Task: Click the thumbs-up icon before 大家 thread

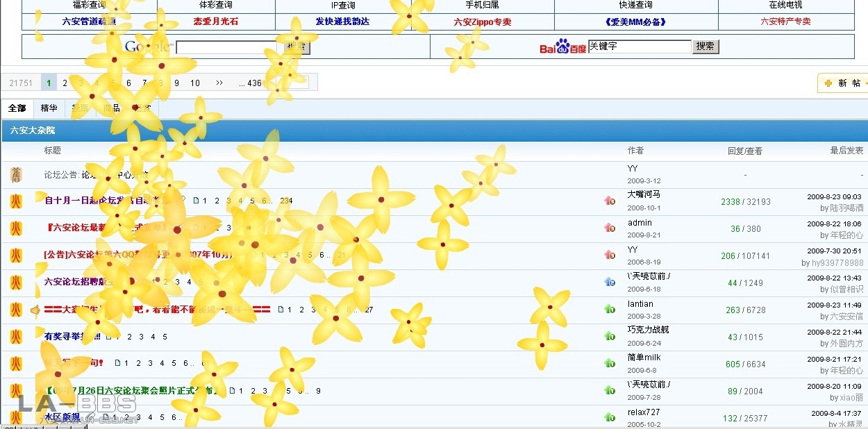Action: point(35,310)
